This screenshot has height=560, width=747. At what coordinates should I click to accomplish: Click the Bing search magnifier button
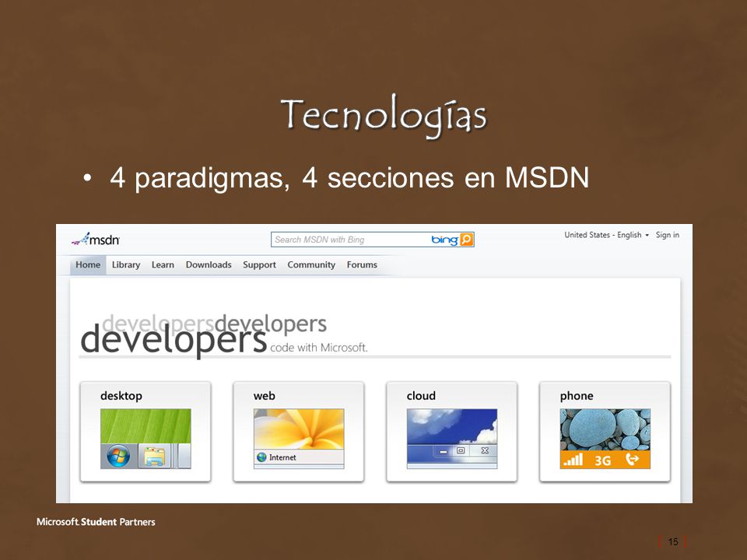(x=466, y=239)
